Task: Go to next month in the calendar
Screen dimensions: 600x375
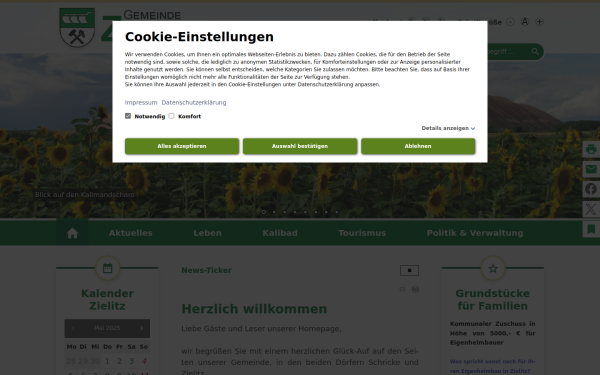Action: click(142, 328)
